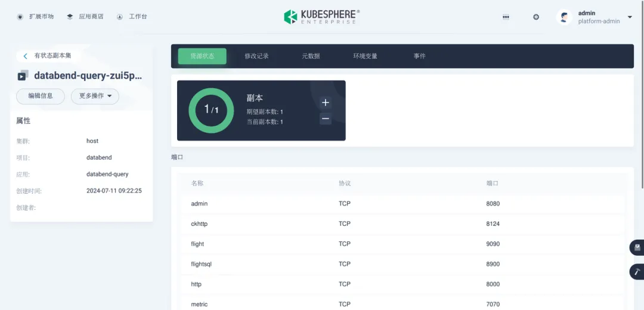This screenshot has height=310, width=644.
Task: Select the http port row name
Action: pos(196,284)
